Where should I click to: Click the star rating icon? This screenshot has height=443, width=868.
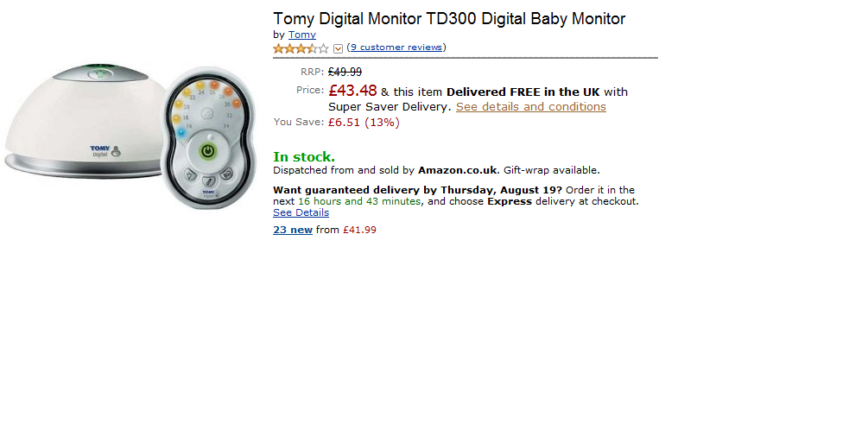point(301,48)
